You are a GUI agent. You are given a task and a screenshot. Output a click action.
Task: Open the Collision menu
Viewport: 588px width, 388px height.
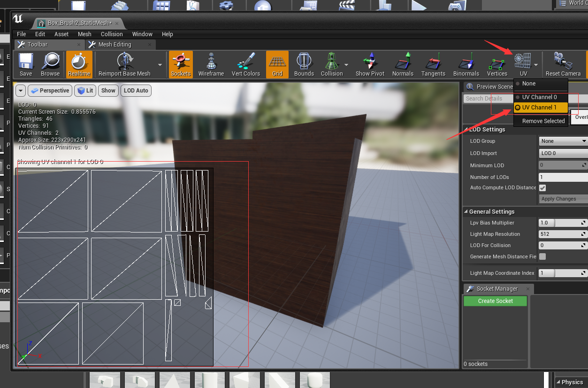(x=112, y=34)
